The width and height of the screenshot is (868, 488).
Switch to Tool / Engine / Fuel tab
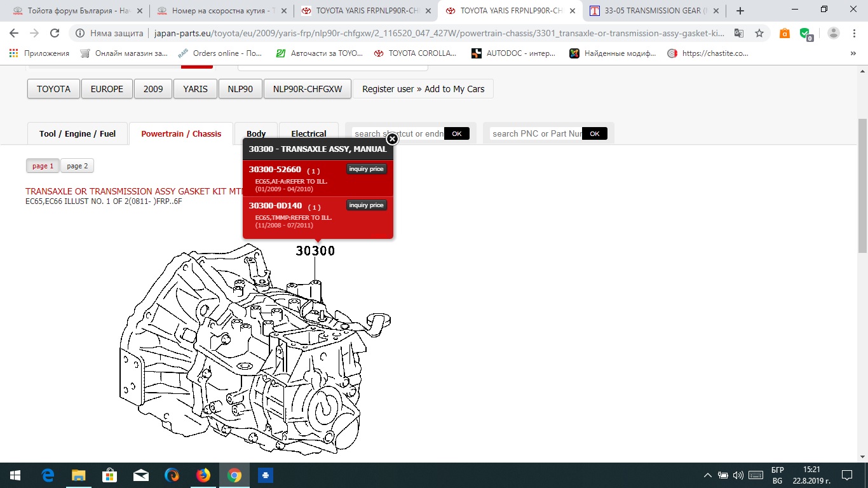[78, 133]
